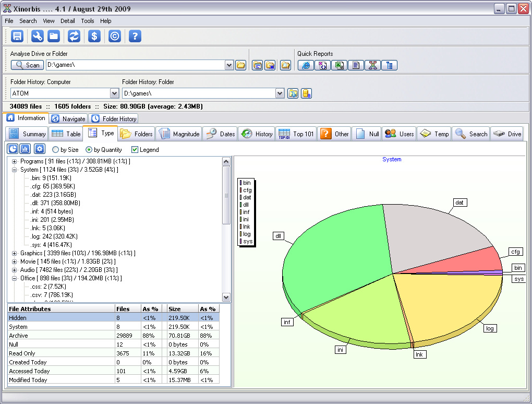Image resolution: width=532 pixels, height=404 pixels.
Task: Click the refresh arrows toolbar icon
Action: pos(74,36)
